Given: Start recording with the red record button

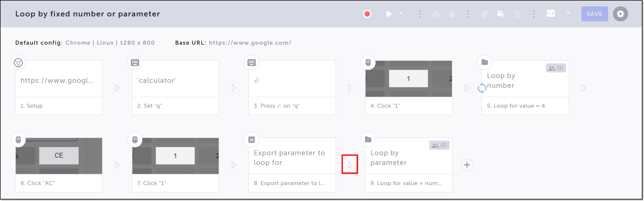Looking at the screenshot, I should coord(367,14).
